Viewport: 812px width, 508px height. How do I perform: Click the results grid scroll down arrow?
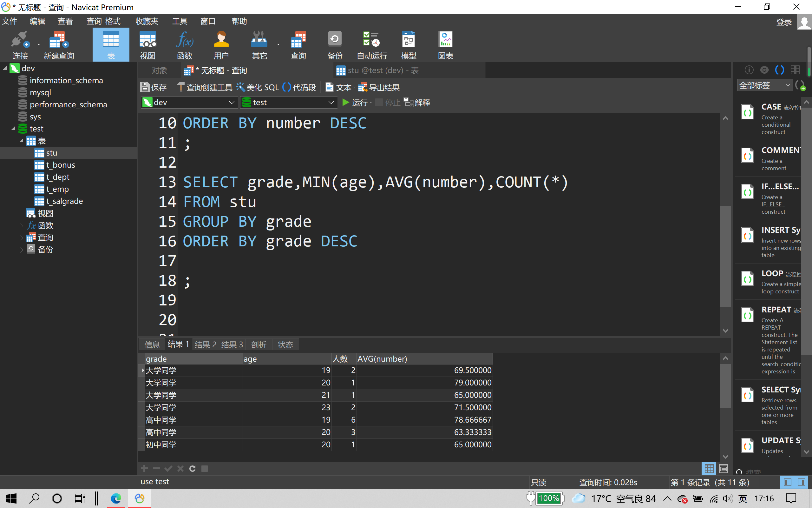[x=725, y=456]
